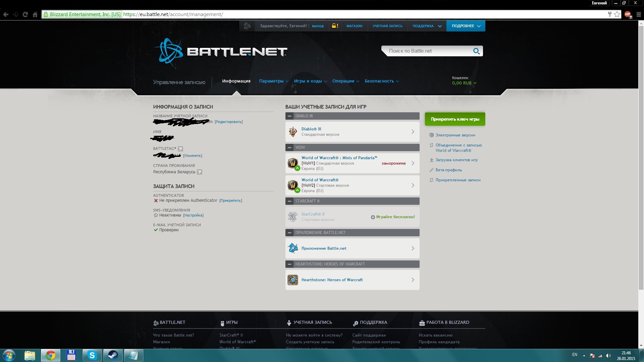The image size is (644, 362).
Task: Click footer link Родительский контроль
Action: coord(376,342)
